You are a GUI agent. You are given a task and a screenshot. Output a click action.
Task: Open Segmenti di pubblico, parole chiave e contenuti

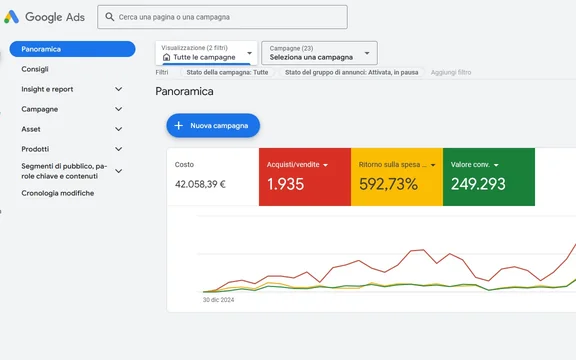coord(64,171)
